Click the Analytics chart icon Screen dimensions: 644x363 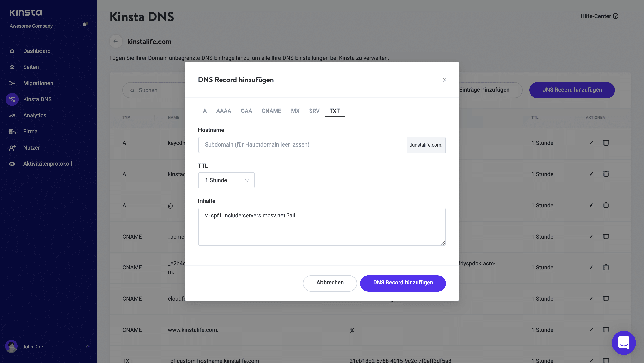[x=12, y=116]
